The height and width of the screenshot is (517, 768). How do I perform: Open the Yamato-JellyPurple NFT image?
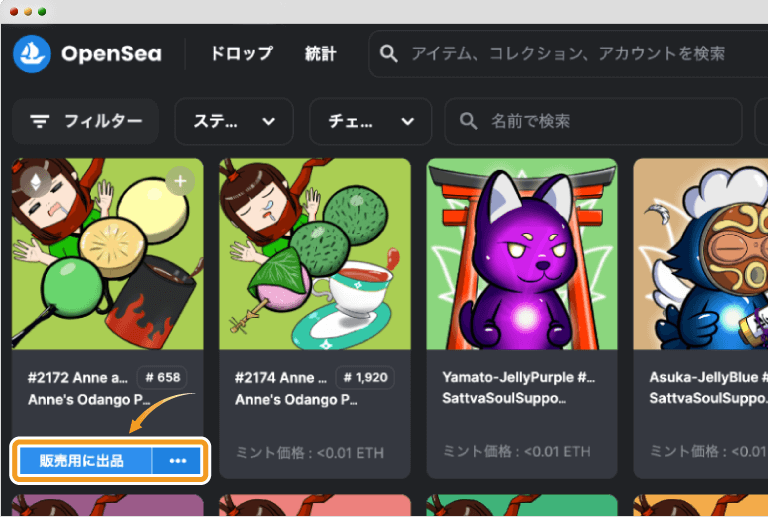tap(522, 254)
